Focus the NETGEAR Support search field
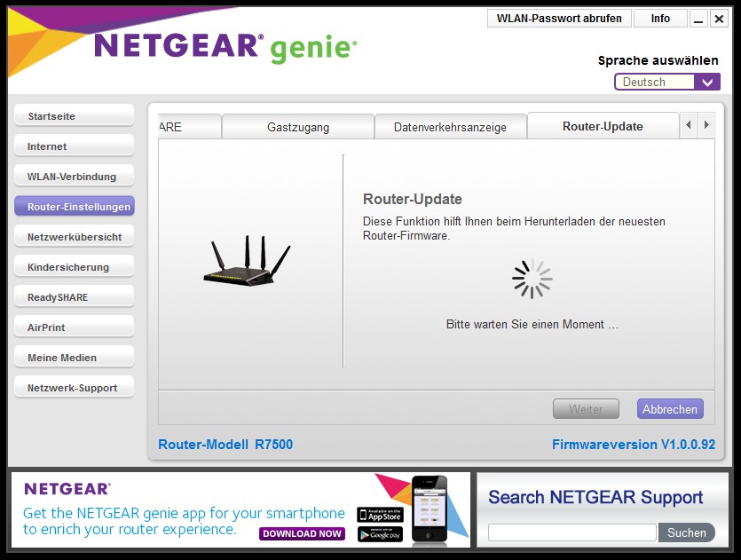The image size is (741, 560). (572, 532)
